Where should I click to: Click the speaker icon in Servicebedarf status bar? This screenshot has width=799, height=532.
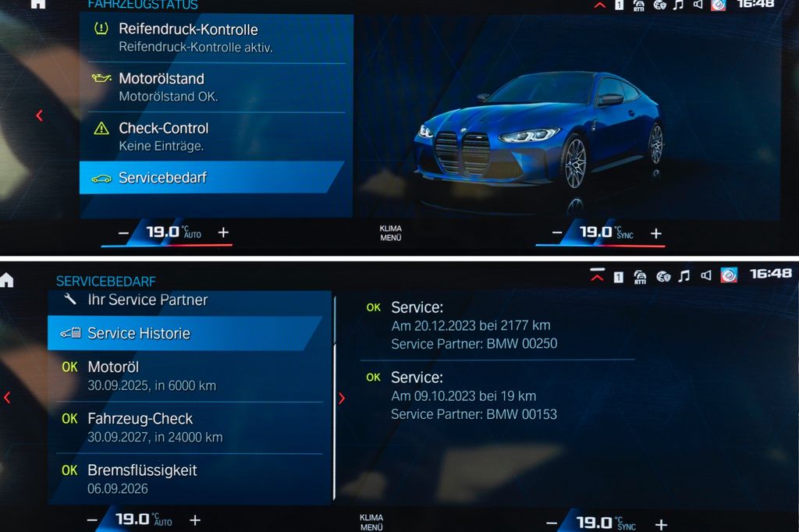[705, 275]
